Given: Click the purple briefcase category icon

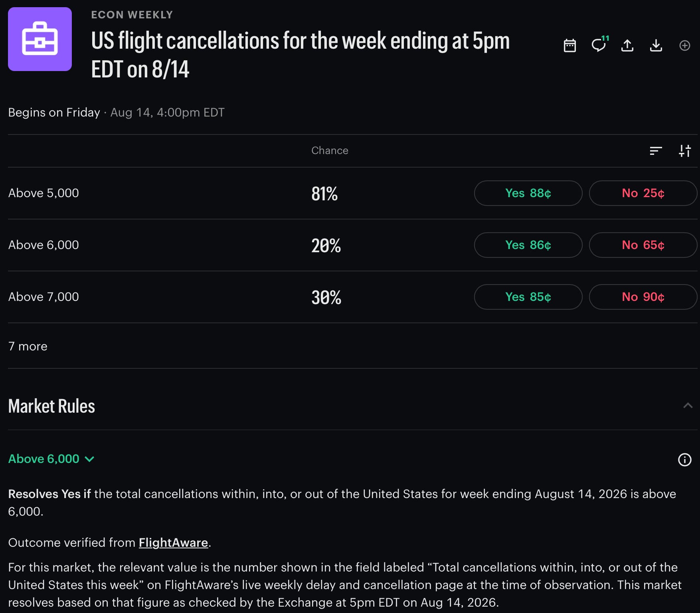Looking at the screenshot, I should coord(40,39).
